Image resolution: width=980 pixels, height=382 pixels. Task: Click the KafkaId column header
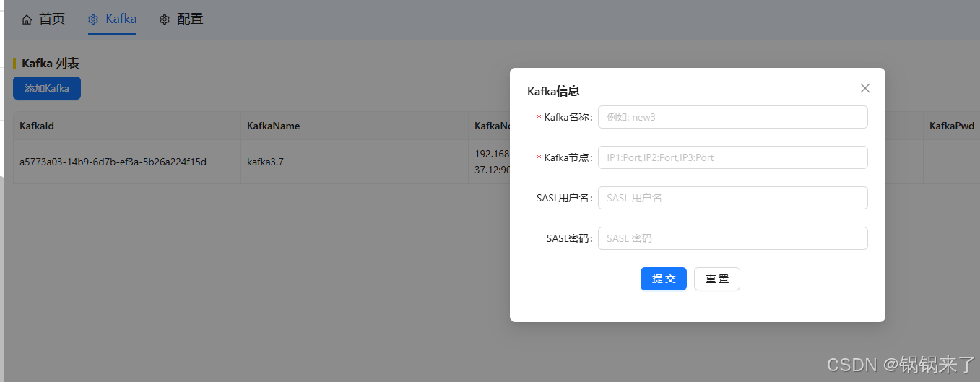tap(126, 126)
